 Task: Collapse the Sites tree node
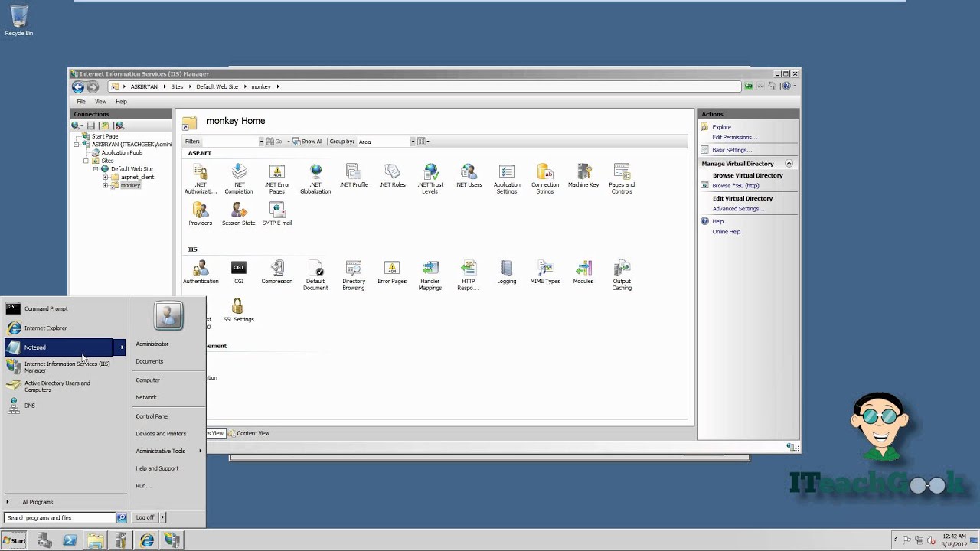click(86, 161)
